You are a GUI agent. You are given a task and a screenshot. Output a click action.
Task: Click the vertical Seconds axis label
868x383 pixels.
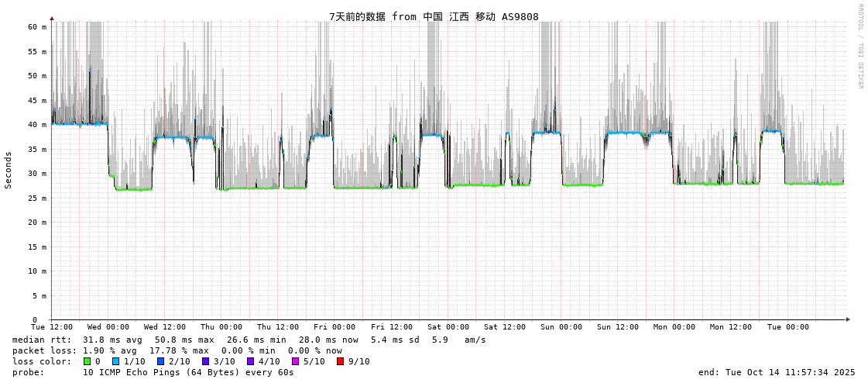(9, 171)
